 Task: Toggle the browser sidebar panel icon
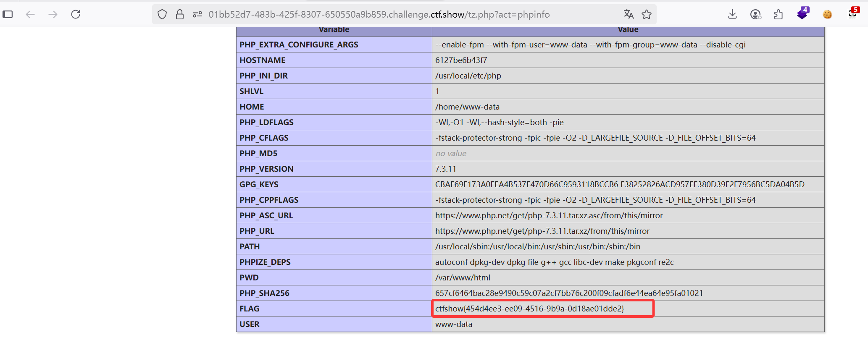pos(8,14)
